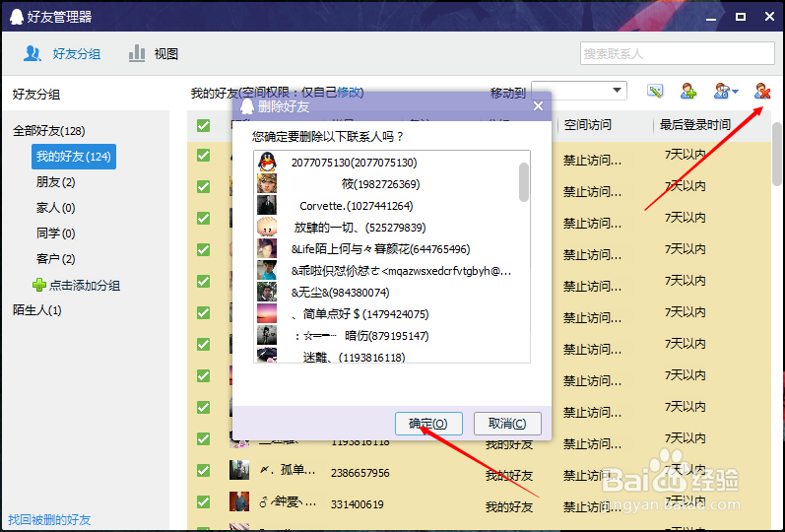Click sunset avatar of 简单点好$(1479424075)
785x532 pixels.
pyautogui.click(x=267, y=313)
